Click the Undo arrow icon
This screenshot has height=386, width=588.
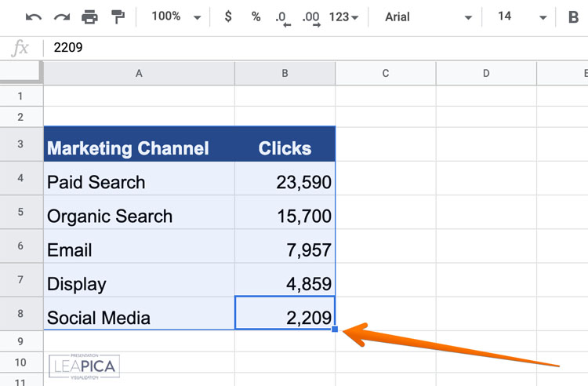(x=34, y=17)
